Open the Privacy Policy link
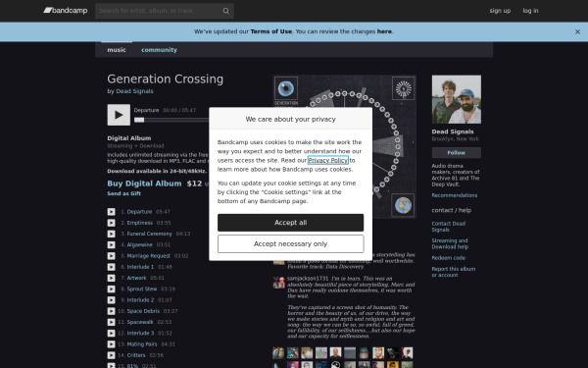Image resolution: width=588 pixels, height=368 pixels. 327,160
